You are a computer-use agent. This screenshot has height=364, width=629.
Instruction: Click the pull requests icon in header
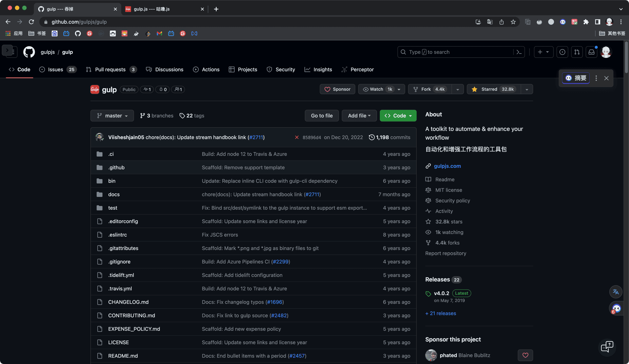point(577,52)
